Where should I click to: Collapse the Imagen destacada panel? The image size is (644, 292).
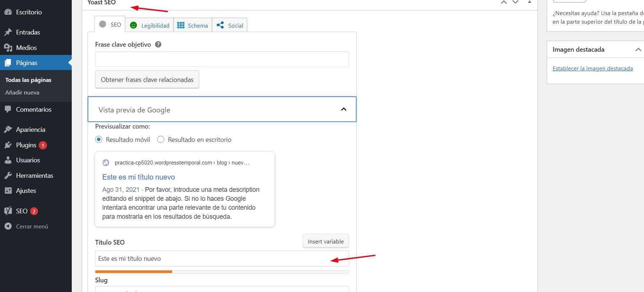(638, 50)
